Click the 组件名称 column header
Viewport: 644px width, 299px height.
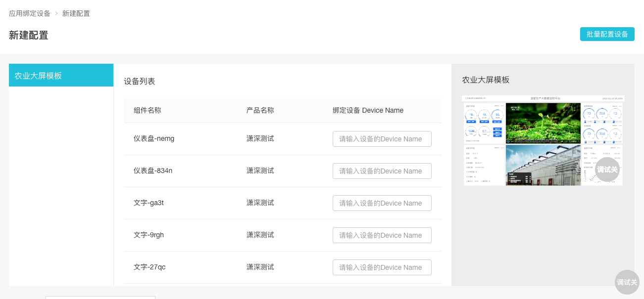pyautogui.click(x=148, y=110)
